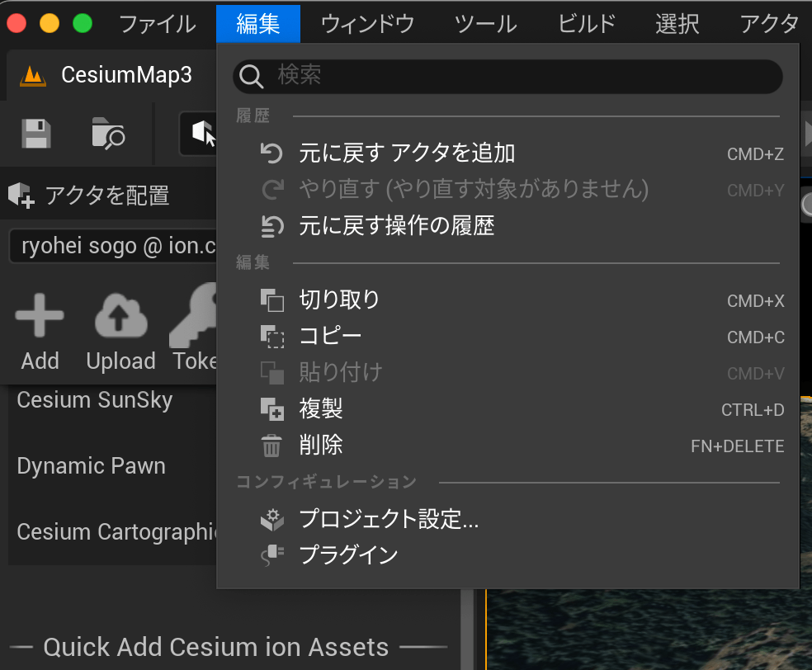
Task: Open the ファイル menu
Action: [x=158, y=24]
